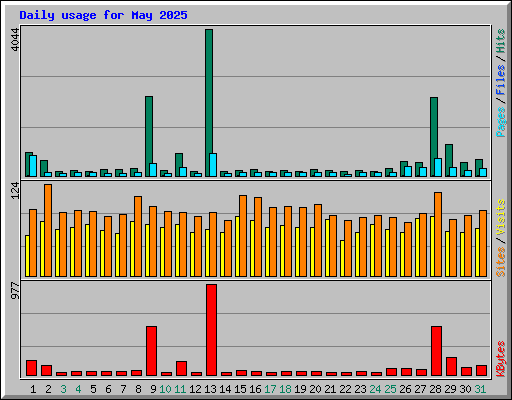This screenshot has height=400, width=512.
Task: Click day label 16 on the x-axis
Action: (x=255, y=389)
